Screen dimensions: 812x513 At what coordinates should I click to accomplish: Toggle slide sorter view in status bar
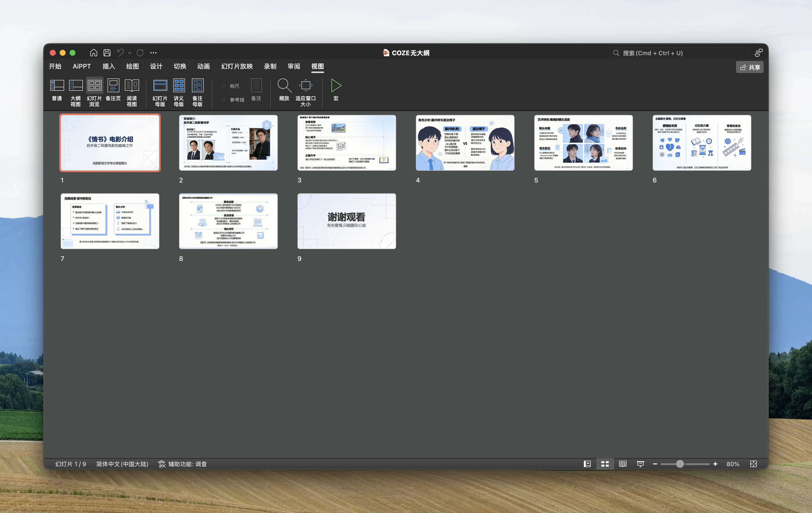pos(605,464)
